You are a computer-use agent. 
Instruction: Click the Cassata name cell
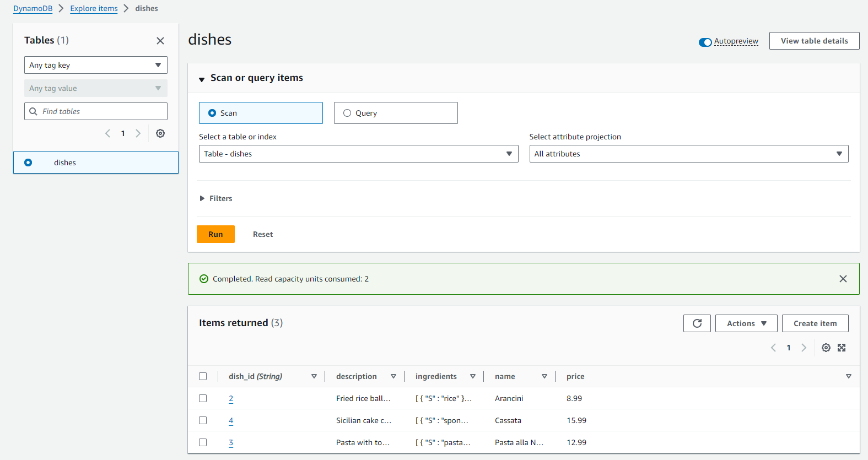(x=508, y=420)
